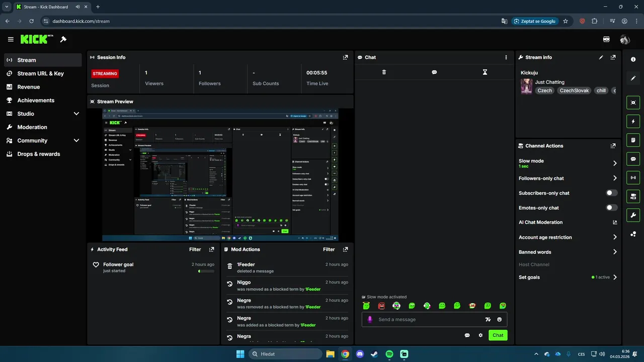The height and width of the screenshot is (362, 644).
Task: Click the three-circles icon at sidebar bottom
Action: coord(633,234)
